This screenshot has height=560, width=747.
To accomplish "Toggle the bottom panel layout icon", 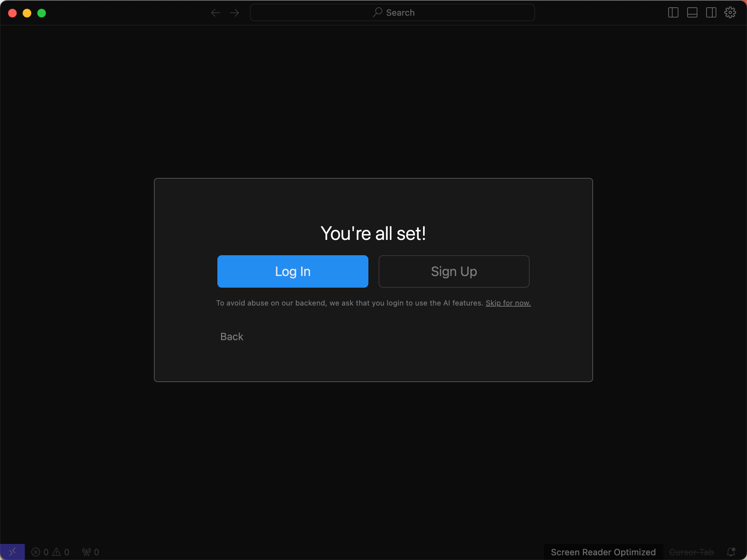I will [692, 13].
